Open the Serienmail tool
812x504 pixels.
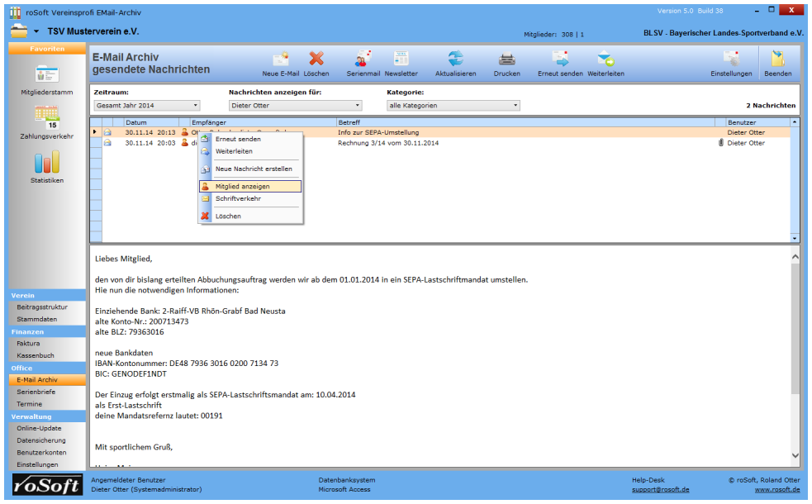(363, 59)
